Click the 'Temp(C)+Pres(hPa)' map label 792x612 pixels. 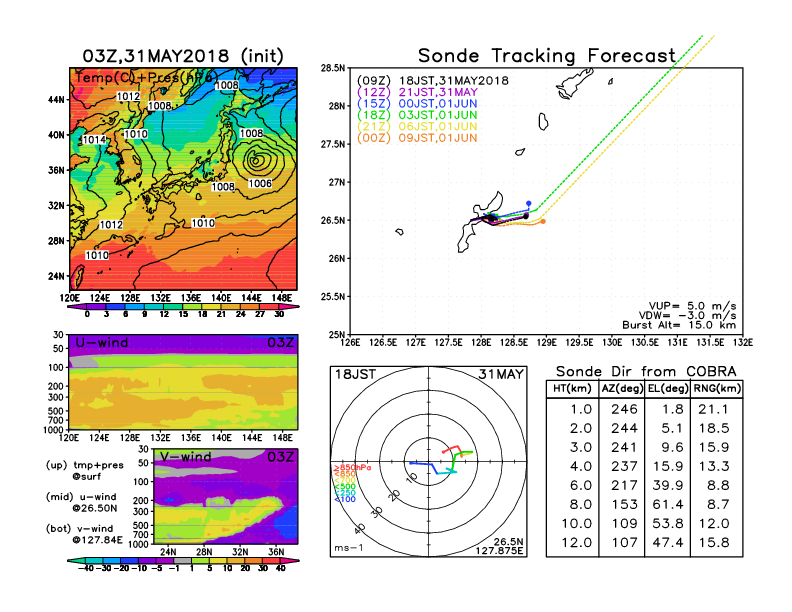(x=146, y=77)
